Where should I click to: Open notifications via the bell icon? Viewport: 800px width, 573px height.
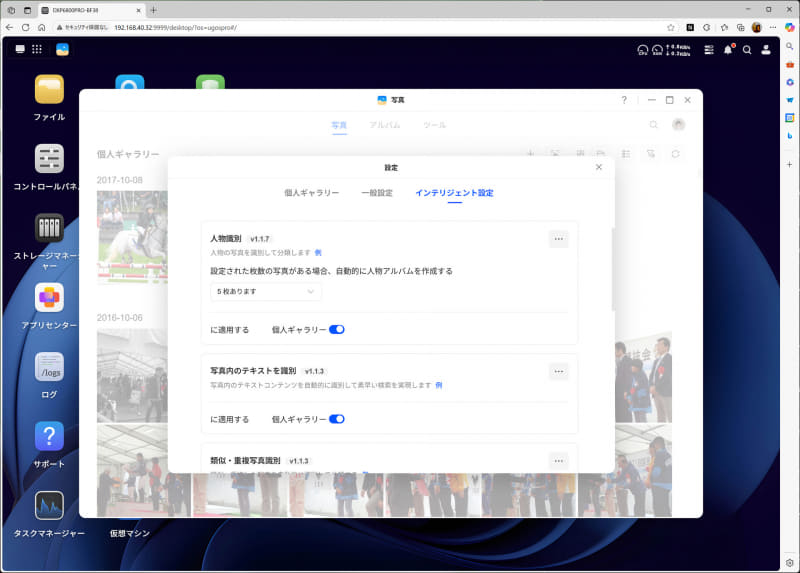point(728,50)
